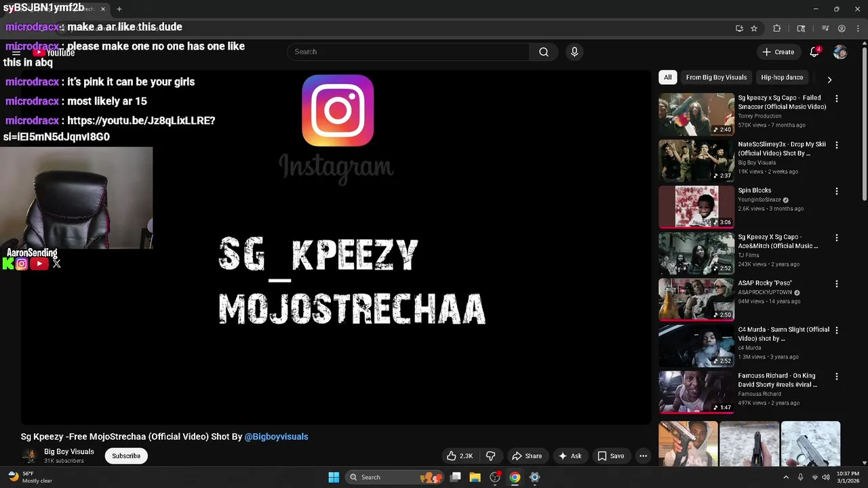The image size is (868, 488).
Task: Open TJ Films channel name
Action: click(749, 256)
